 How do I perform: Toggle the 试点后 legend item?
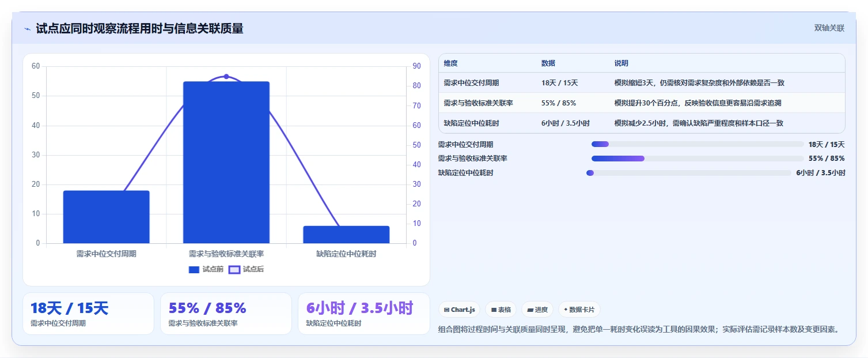247,269
